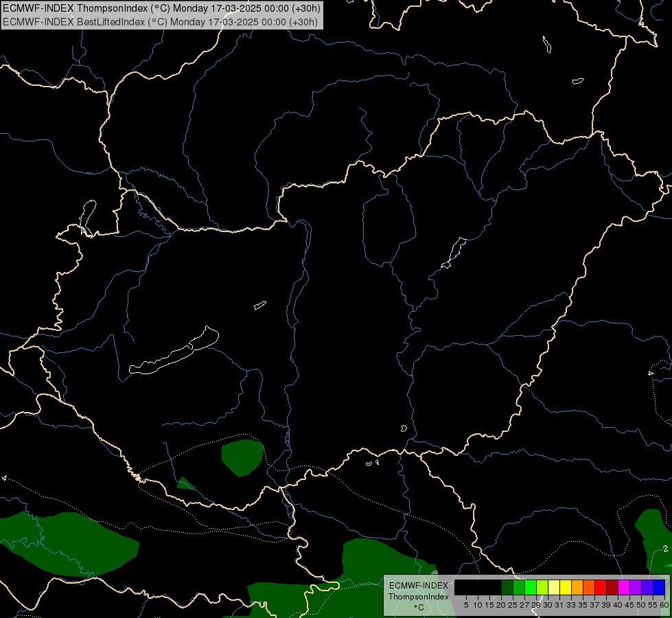Click the dark green 20–25 legend swatch
Image resolution: width=672 pixels, height=618 pixels.
(x=507, y=587)
